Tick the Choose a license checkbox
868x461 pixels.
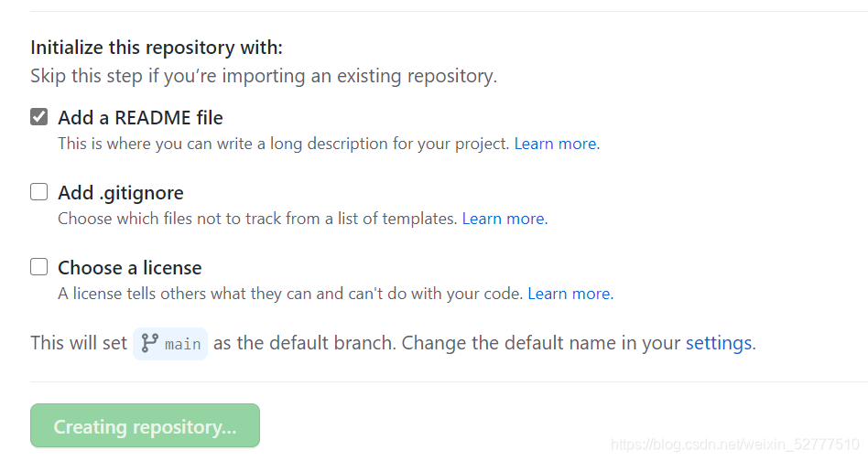(38, 267)
